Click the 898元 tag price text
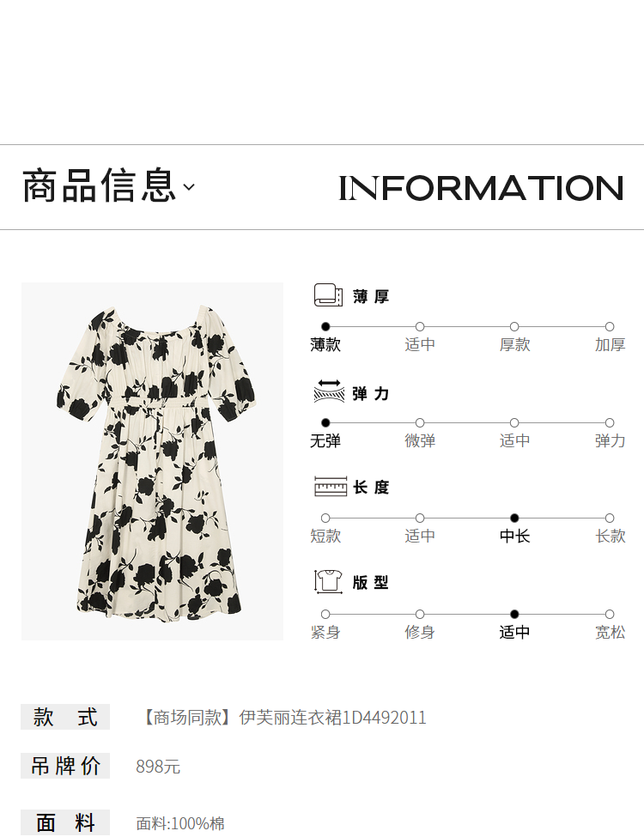Screen dimensions: 644x837 [x=158, y=767]
